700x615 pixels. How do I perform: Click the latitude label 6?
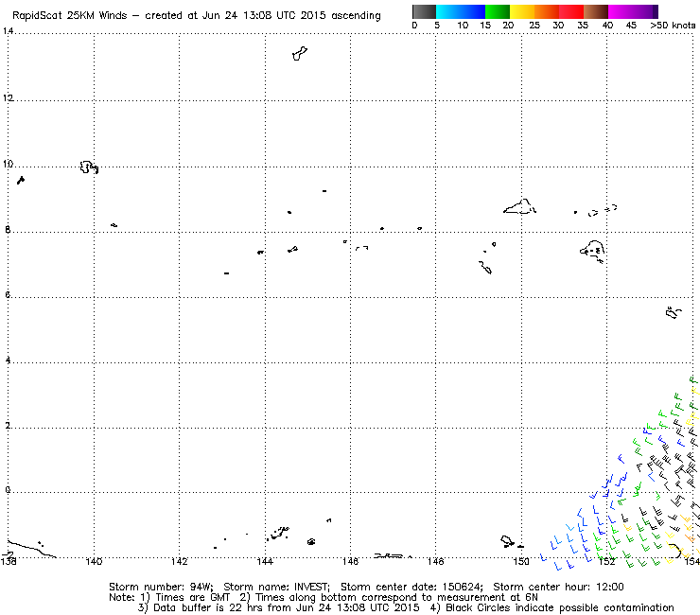pyautogui.click(x=8, y=295)
